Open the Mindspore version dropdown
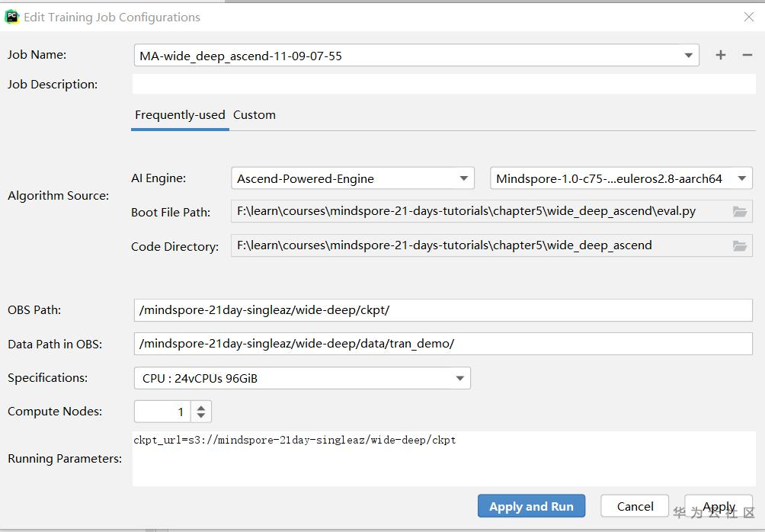765x532 pixels. [741, 178]
